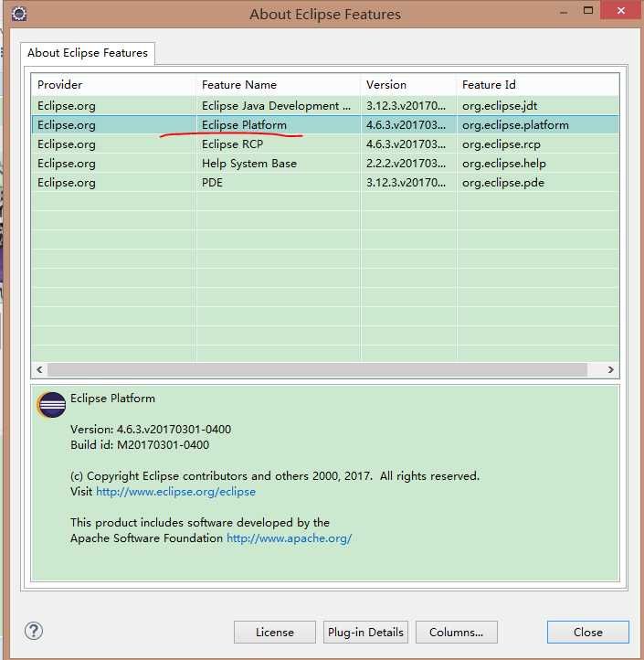The width and height of the screenshot is (644, 660).
Task: Click the help question mark icon
Action: (x=34, y=631)
